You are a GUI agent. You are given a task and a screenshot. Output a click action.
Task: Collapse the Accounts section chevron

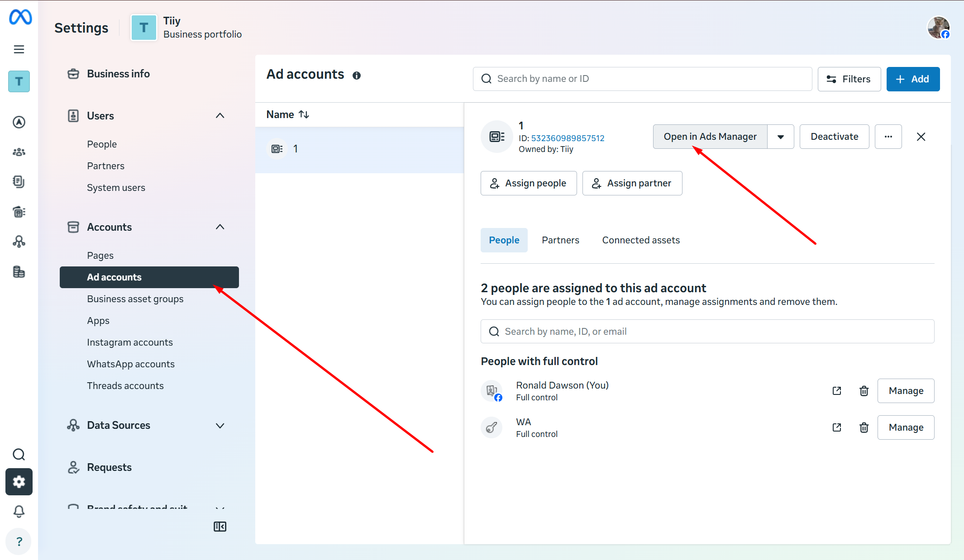tap(220, 227)
